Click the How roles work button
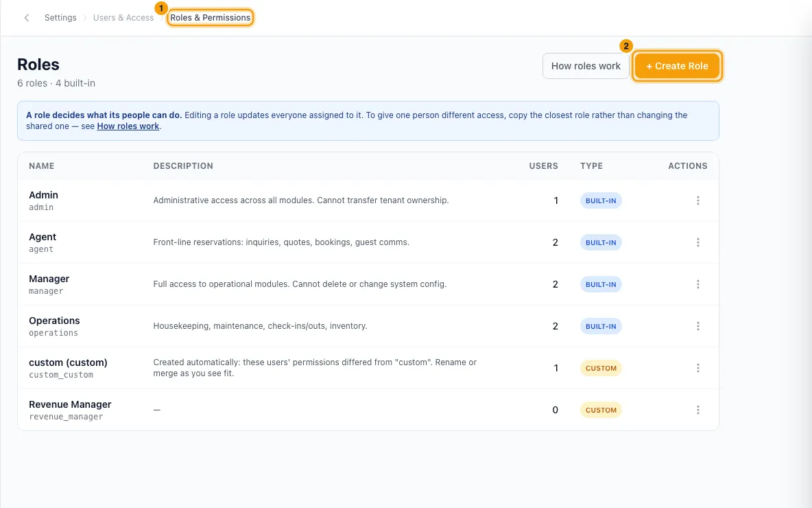Viewport: 812px width, 508px height. [586, 66]
